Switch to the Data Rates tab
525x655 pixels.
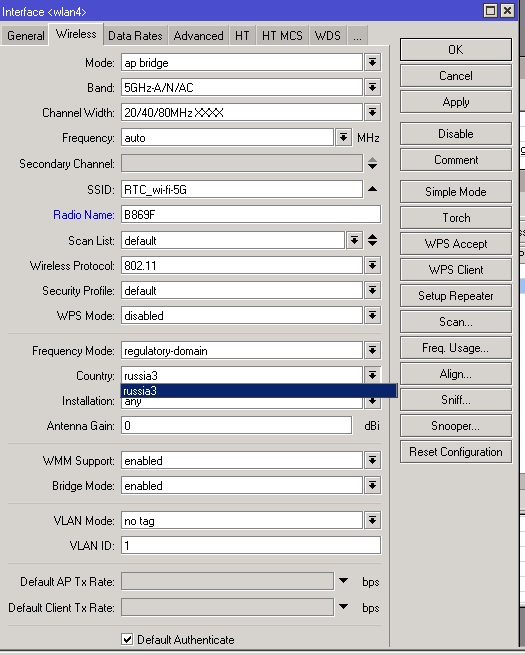click(135, 36)
